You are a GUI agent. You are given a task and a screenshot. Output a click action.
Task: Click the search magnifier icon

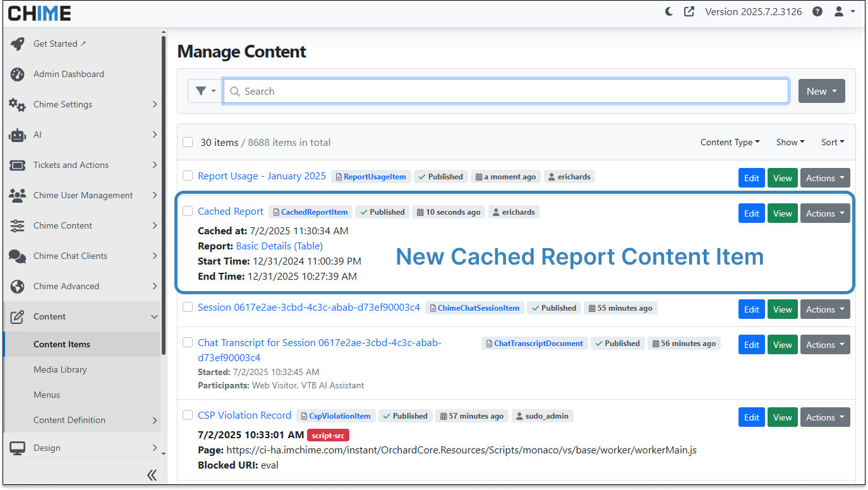(235, 92)
